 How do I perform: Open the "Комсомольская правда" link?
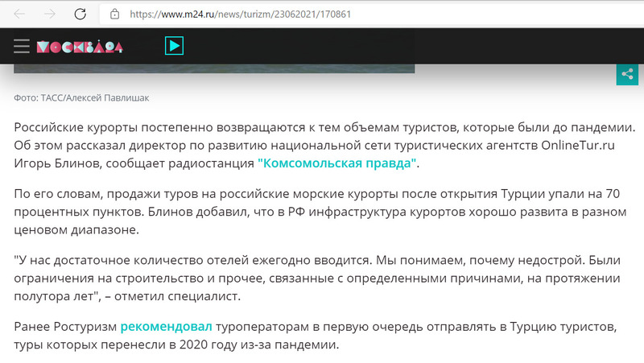coord(338,164)
